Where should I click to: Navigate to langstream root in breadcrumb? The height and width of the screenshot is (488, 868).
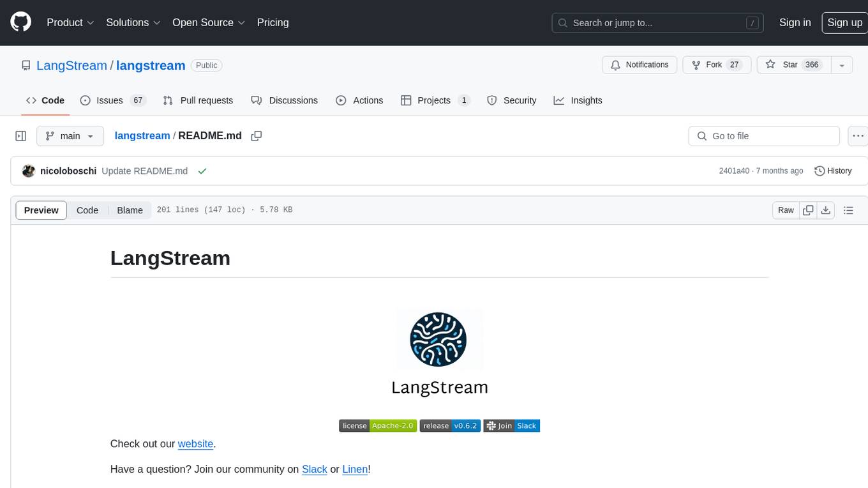142,135
